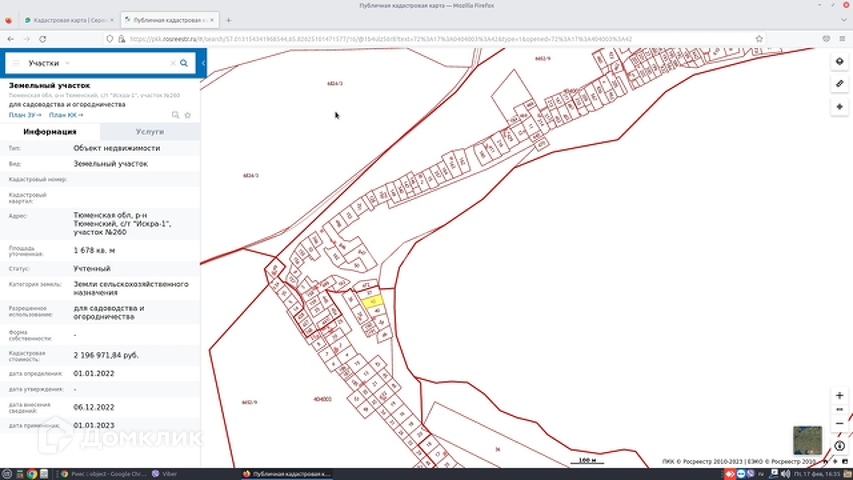This screenshot has width=853, height=480.
Task: Open the План ЗУ link
Action: pos(25,115)
